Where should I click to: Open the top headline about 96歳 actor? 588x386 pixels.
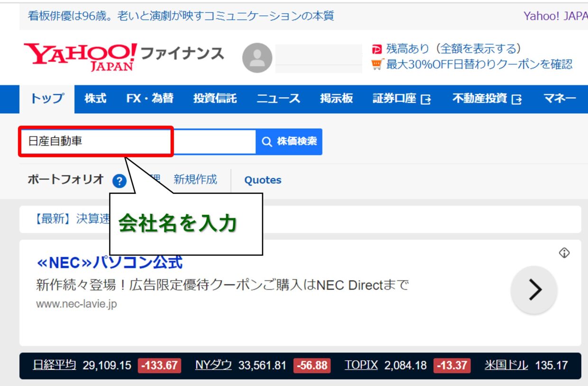(x=181, y=16)
